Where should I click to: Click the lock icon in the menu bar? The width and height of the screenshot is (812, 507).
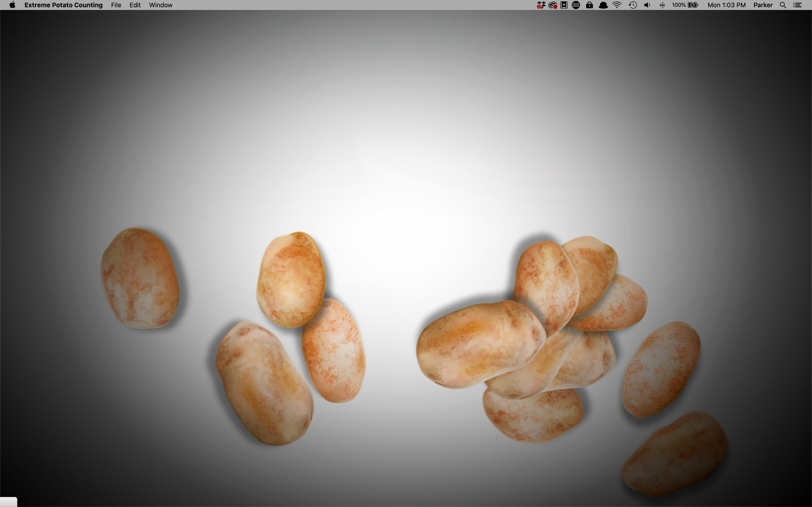(x=589, y=5)
